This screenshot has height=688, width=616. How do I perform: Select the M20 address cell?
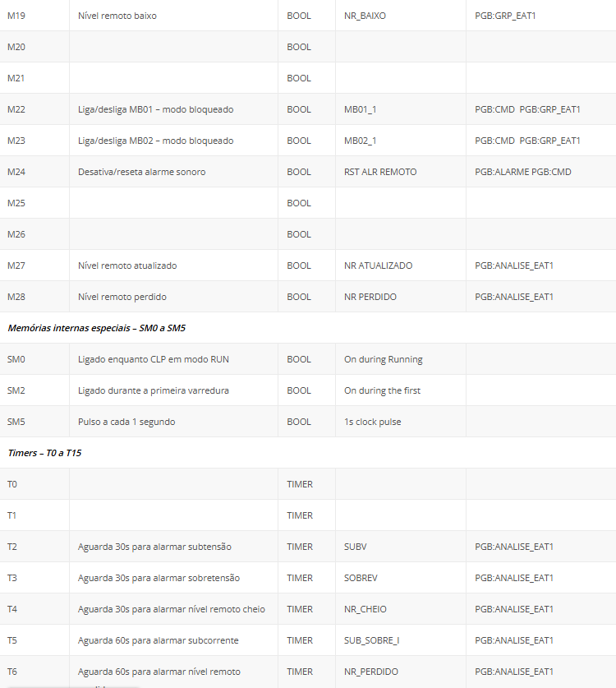coord(16,47)
